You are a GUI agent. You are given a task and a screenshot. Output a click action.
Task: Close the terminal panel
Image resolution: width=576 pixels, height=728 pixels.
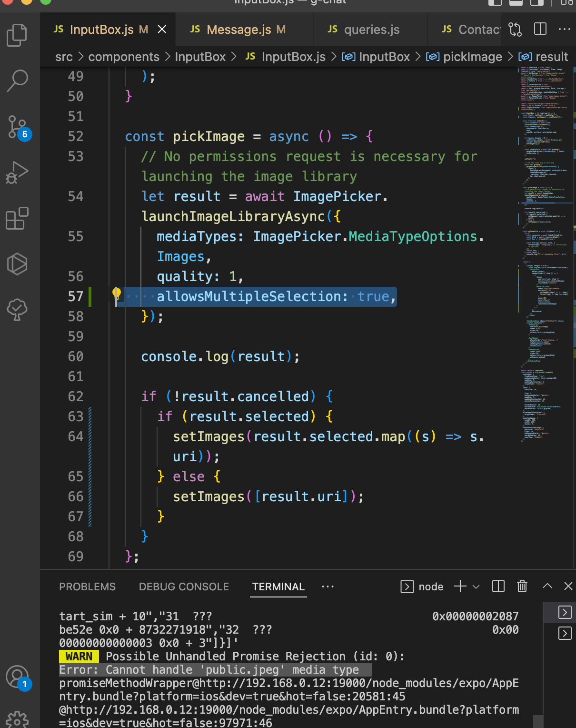tap(568, 586)
